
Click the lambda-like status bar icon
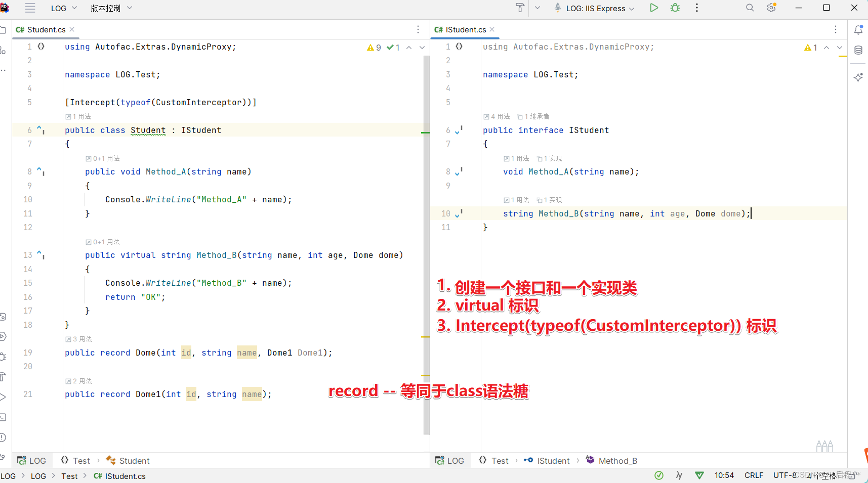point(679,475)
